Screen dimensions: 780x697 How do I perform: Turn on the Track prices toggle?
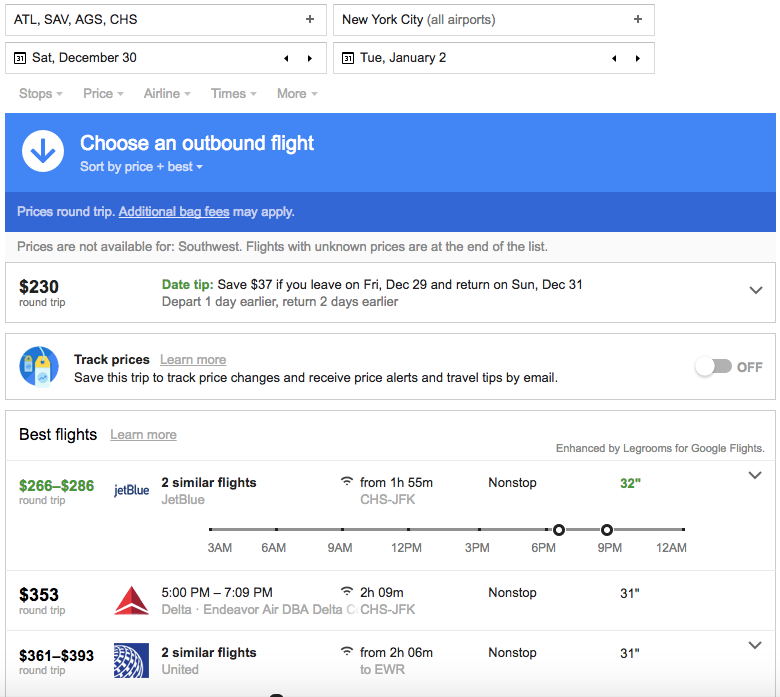tap(713, 367)
